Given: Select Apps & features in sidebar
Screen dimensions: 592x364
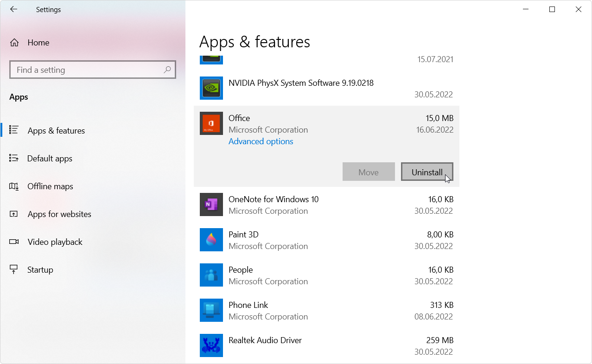Looking at the screenshot, I should coord(93,131).
